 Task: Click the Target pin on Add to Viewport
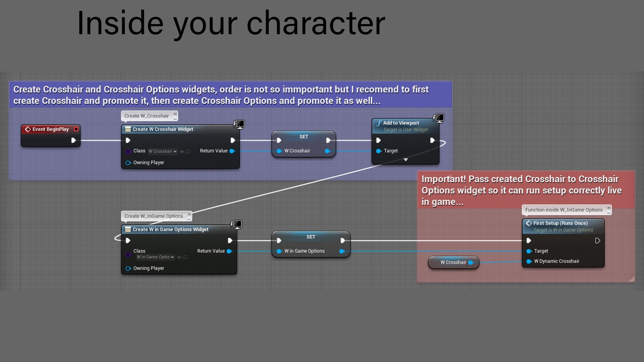click(x=379, y=151)
